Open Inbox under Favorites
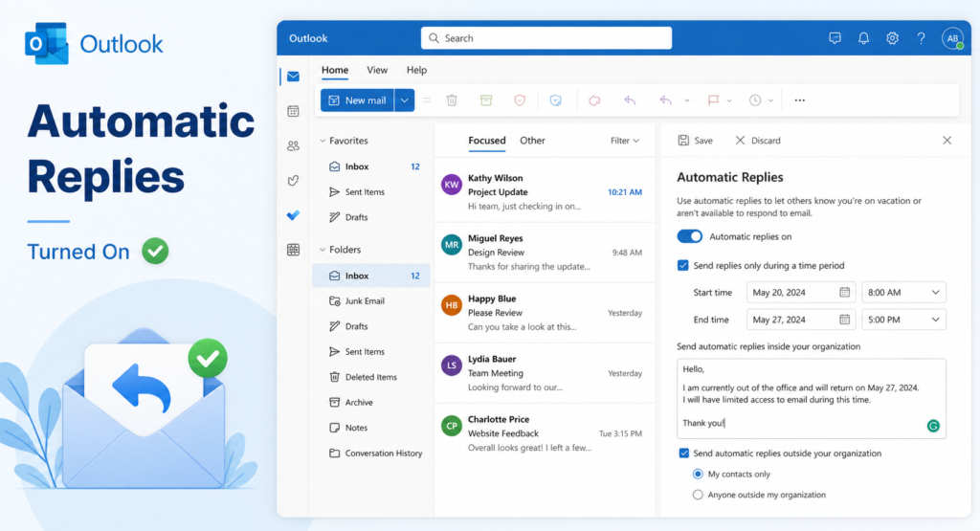This screenshot has height=531, width=980. [370, 166]
